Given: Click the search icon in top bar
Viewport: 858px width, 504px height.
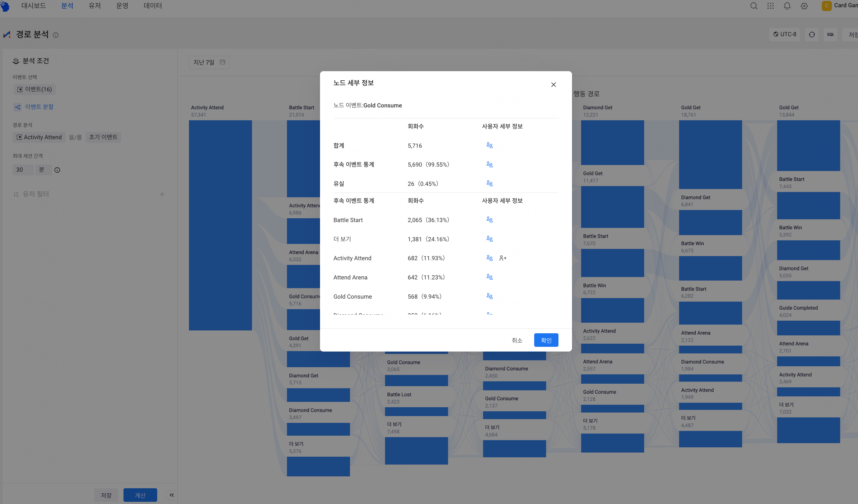Looking at the screenshot, I should 754,6.
